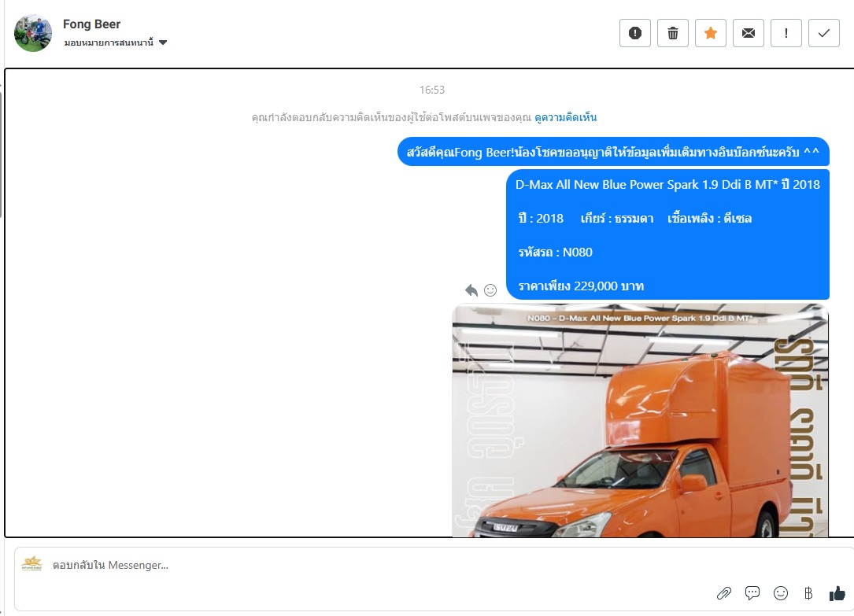Open saved replies speech bubble icon
Image resolution: width=854 pixels, height=616 pixels.
click(x=752, y=593)
